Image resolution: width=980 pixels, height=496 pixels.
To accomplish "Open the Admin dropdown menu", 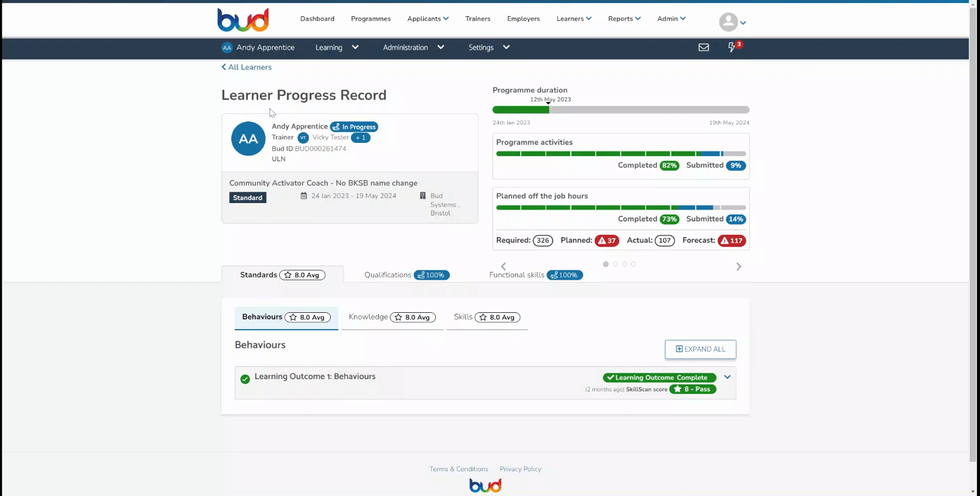I will point(671,19).
